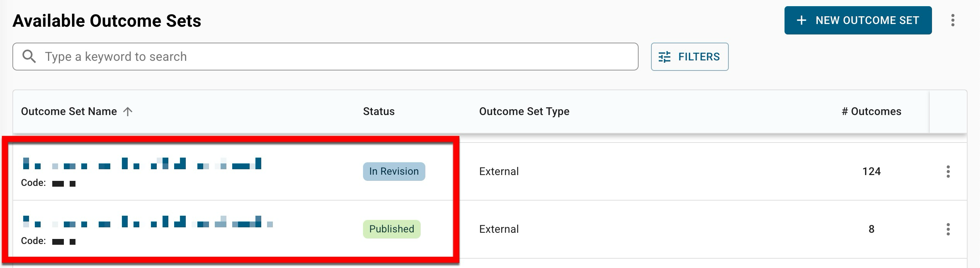
Task: Click the External type in the Published row
Action: (499, 229)
